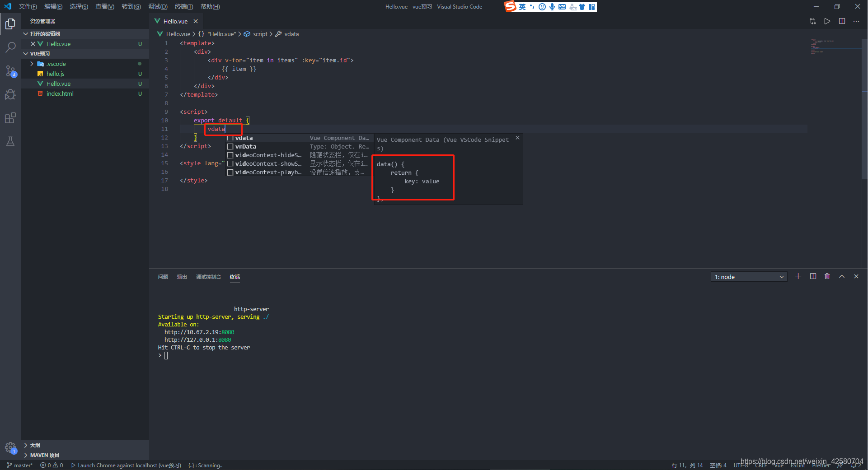Click the Scanning status bar item
The image size is (868, 470).
tap(206, 465)
